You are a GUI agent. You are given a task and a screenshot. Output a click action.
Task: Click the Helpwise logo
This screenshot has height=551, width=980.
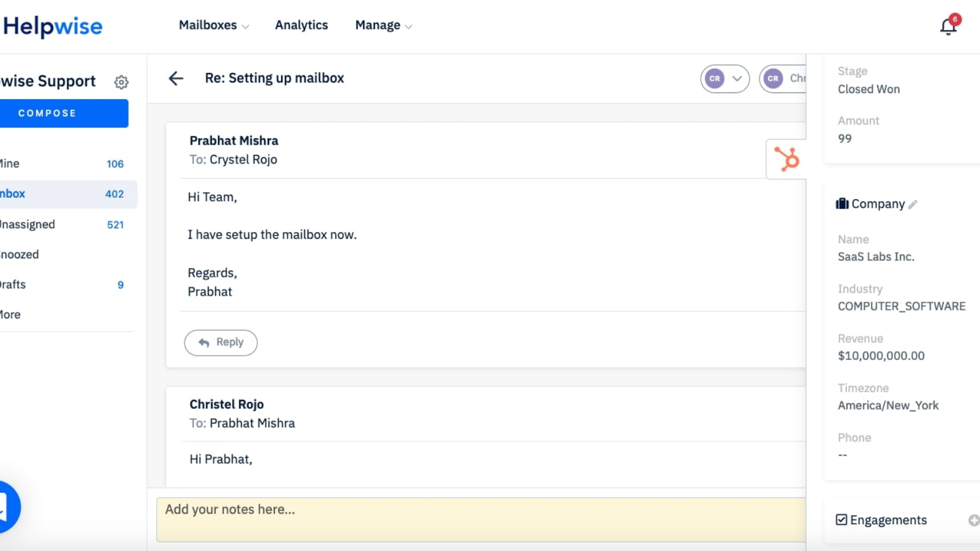pyautogui.click(x=53, y=26)
